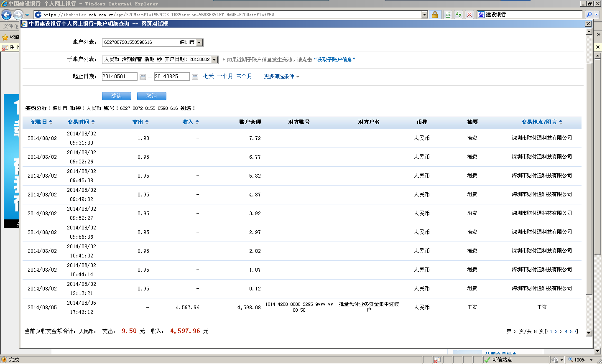Click the search magnifier icon
The width and height of the screenshot is (602, 364).
589,15
